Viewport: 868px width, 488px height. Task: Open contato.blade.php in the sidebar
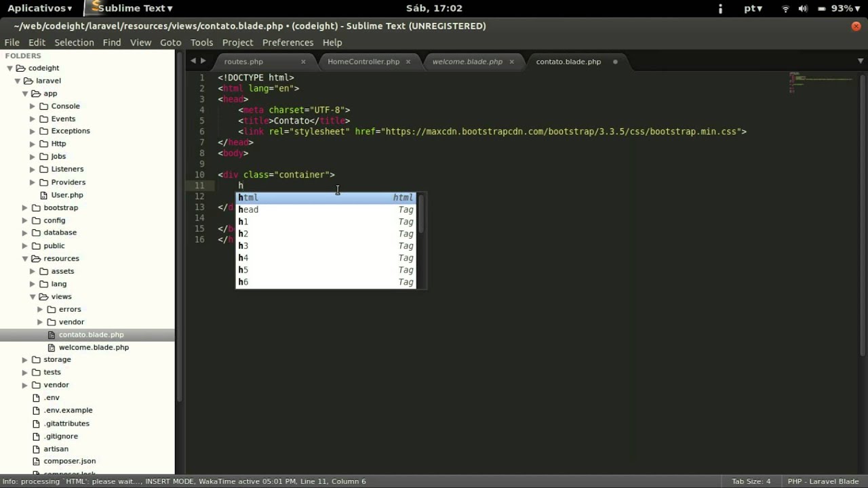(91, 334)
